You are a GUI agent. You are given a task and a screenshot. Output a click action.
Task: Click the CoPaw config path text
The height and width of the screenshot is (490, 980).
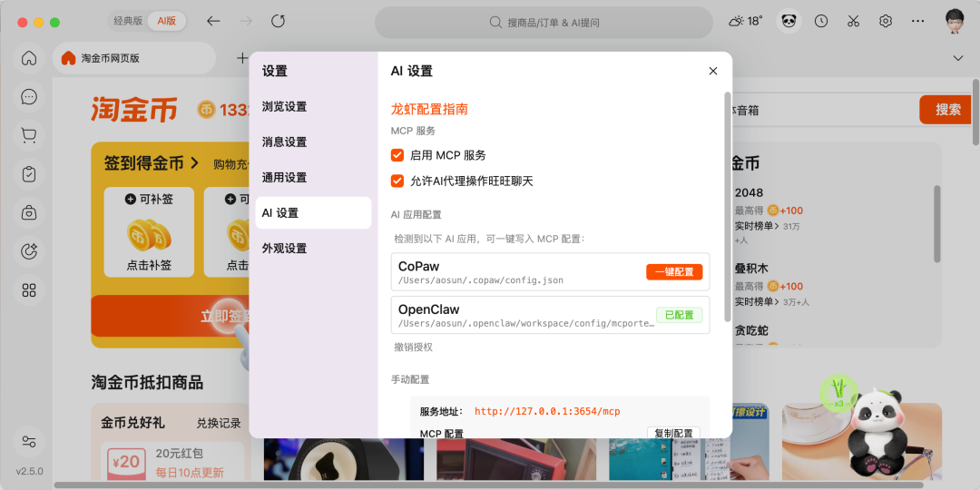coord(481,280)
